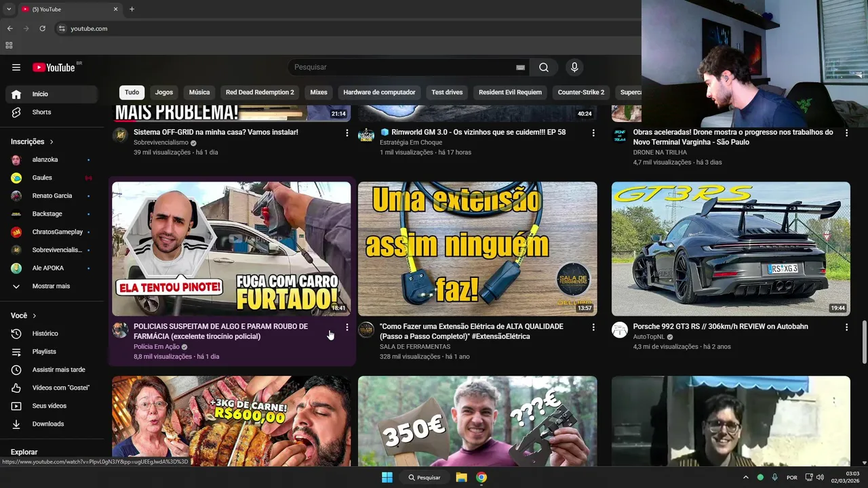Image resolution: width=868 pixels, height=488 pixels.
Task: Open Seus vídeos in sidebar
Action: (52, 406)
